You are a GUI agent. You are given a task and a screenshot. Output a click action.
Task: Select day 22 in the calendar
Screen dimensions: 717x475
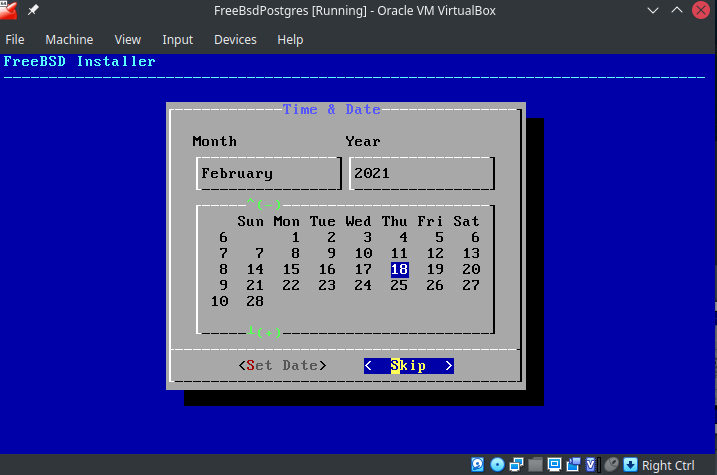[291, 285]
